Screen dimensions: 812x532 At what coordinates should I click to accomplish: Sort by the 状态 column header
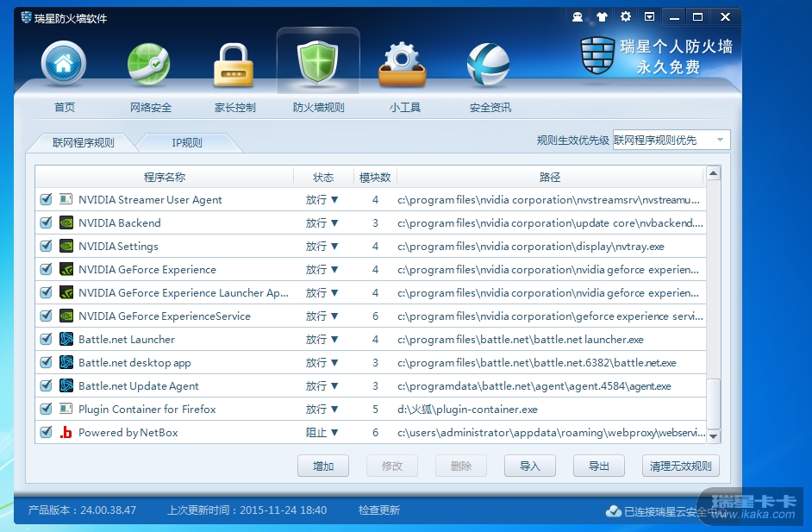[323, 177]
